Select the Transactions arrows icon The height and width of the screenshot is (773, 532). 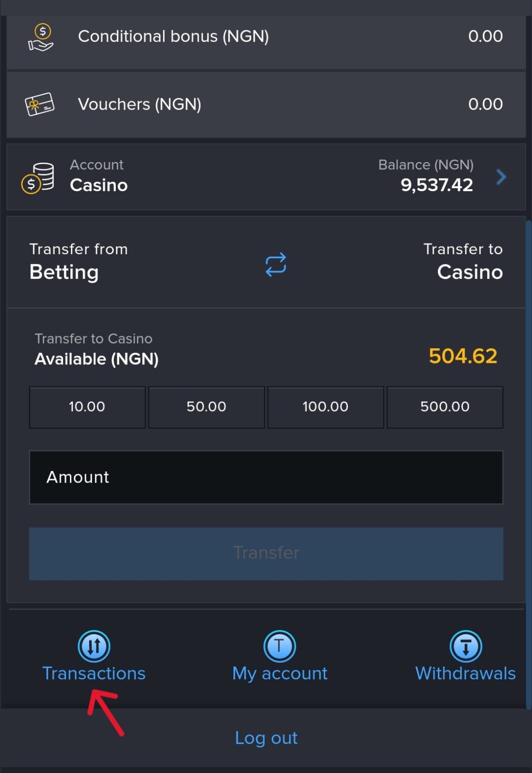pos(93,646)
